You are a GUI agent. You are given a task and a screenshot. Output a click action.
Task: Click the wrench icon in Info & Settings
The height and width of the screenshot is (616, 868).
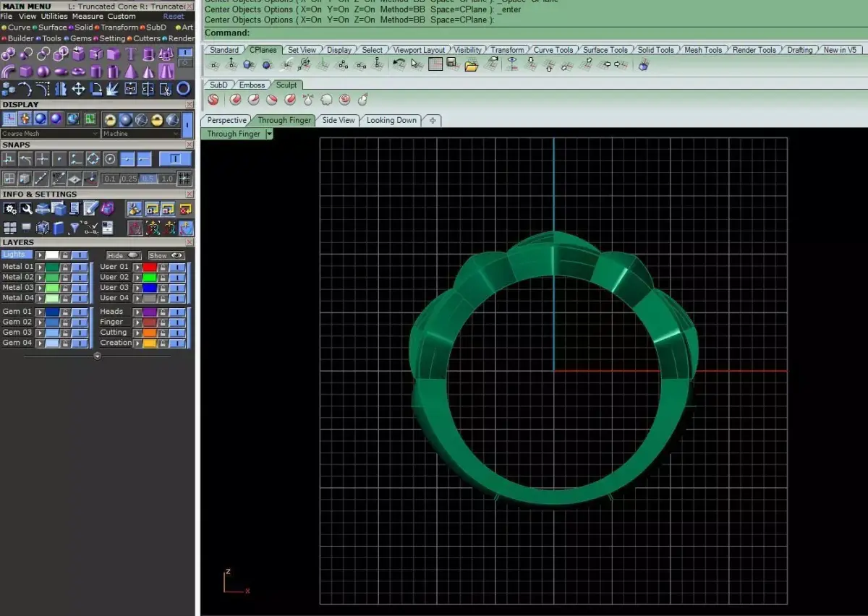click(27, 209)
